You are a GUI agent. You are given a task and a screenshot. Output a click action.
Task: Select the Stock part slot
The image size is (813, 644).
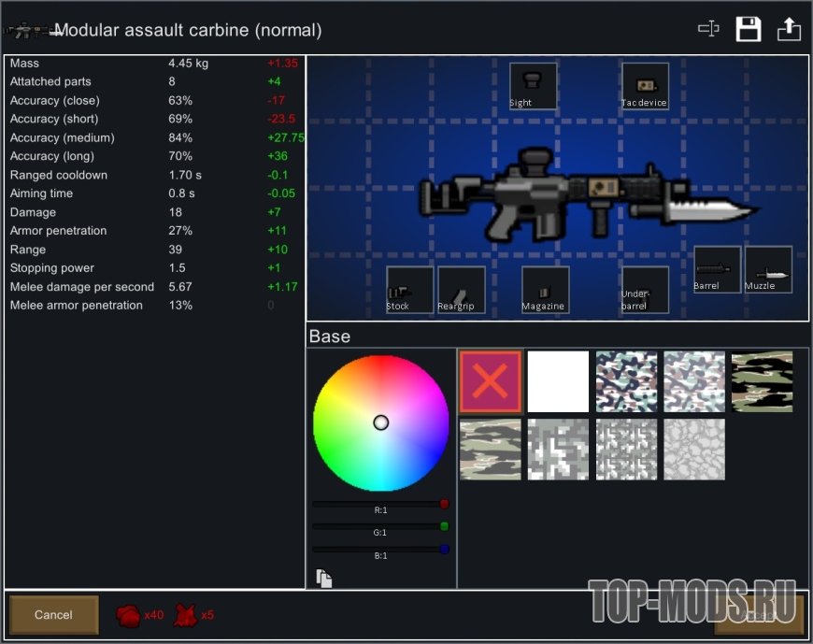409,290
